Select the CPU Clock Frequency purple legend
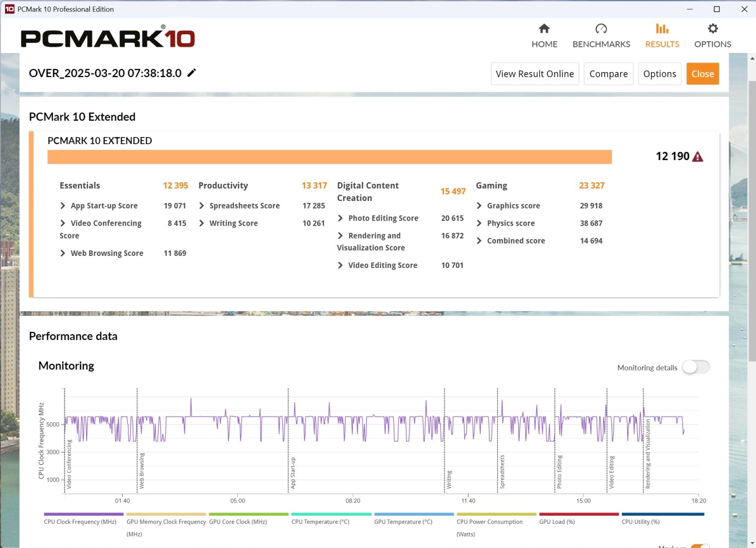756x548 pixels. click(84, 519)
